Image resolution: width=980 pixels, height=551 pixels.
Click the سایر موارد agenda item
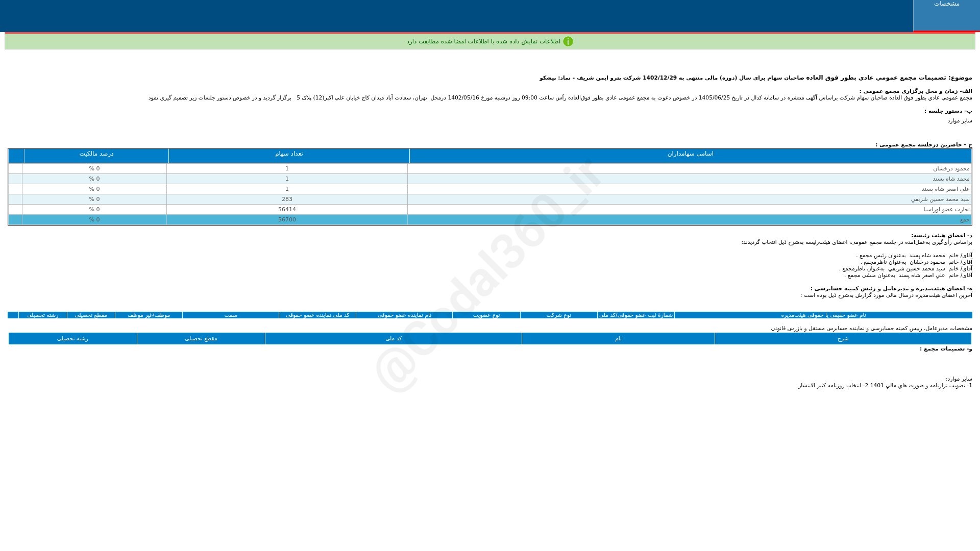(x=960, y=121)
